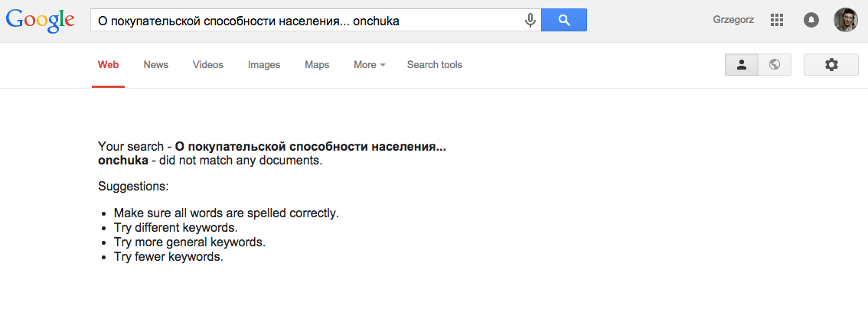Open the Google apps grid

pyautogui.click(x=777, y=21)
